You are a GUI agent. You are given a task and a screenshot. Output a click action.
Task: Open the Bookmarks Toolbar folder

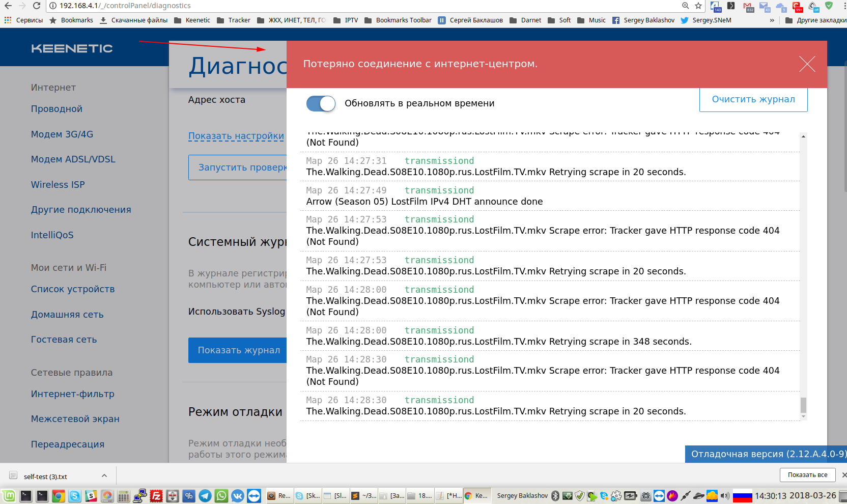[398, 20]
